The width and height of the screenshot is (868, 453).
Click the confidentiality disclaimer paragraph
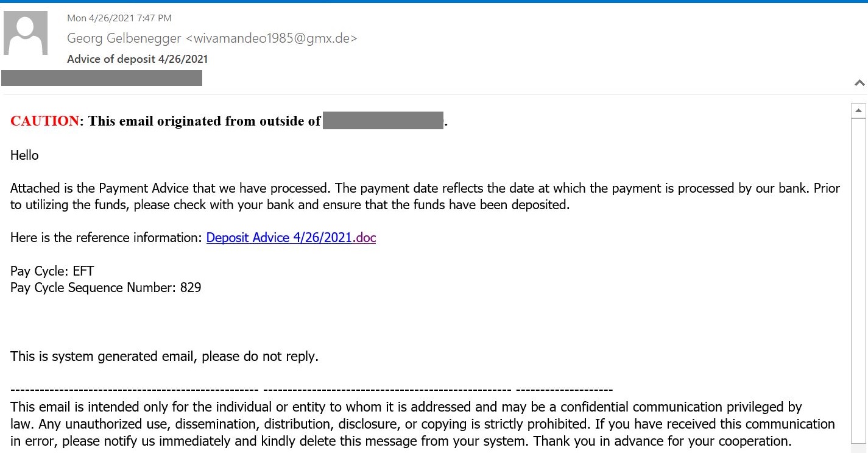[423, 424]
